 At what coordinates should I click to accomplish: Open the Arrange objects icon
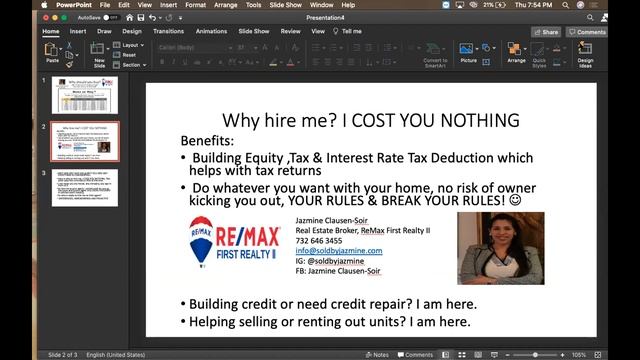point(514,49)
